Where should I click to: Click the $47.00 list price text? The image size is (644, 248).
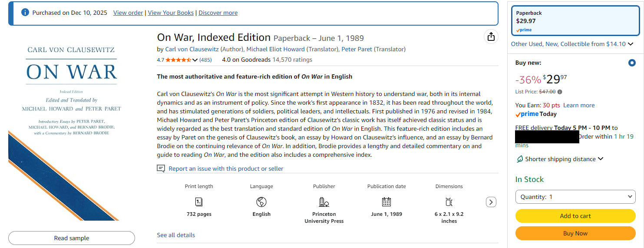pos(547,92)
